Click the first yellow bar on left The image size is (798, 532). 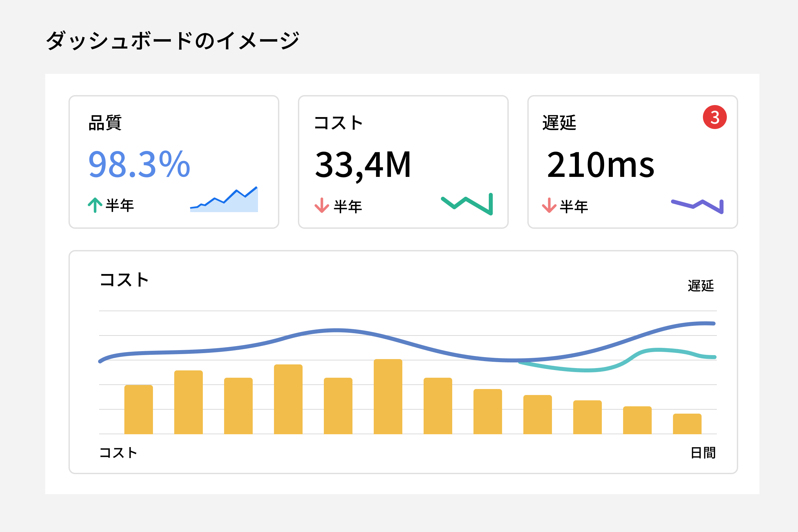(x=138, y=410)
